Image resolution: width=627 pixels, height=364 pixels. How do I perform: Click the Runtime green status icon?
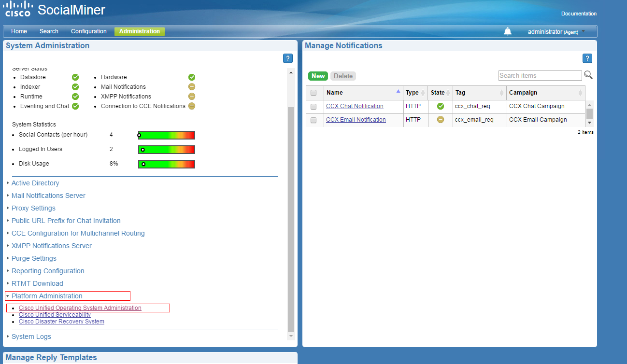pyautogui.click(x=75, y=97)
